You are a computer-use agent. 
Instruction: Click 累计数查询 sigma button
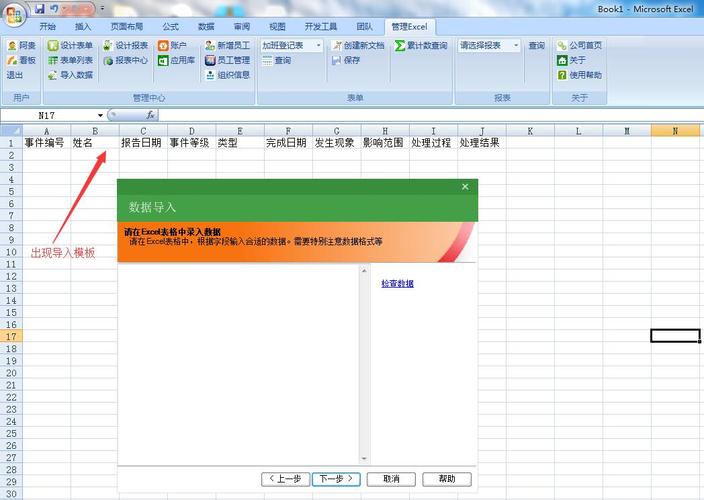coord(421,45)
